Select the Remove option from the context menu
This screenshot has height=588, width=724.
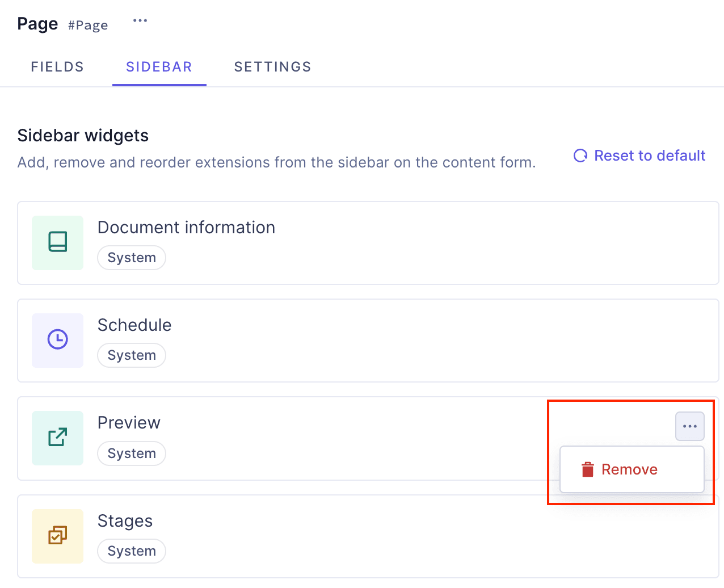(629, 469)
